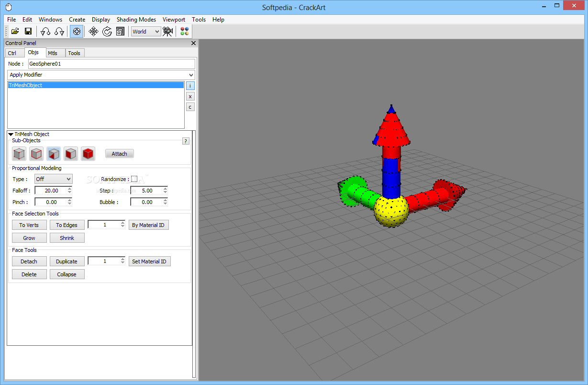Click the Step value spinner arrows
Viewport: 588px width, 385px height.
click(x=166, y=191)
